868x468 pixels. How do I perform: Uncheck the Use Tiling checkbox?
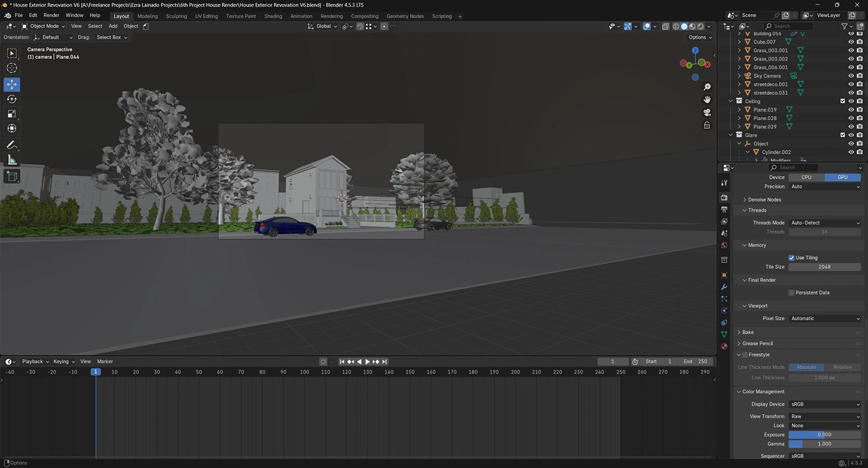792,258
